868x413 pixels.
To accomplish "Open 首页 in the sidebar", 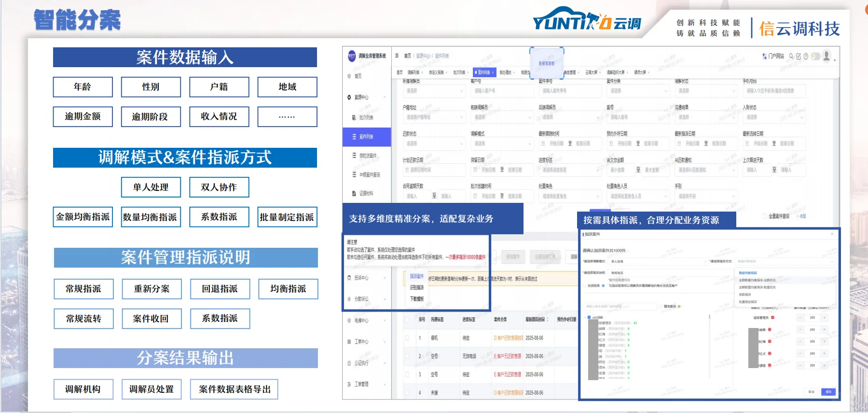I will tap(358, 76).
